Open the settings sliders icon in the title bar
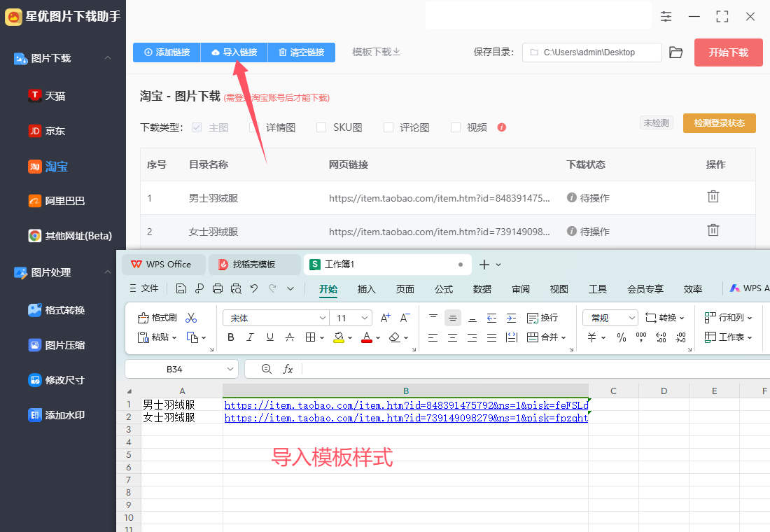770x532 pixels. point(666,17)
